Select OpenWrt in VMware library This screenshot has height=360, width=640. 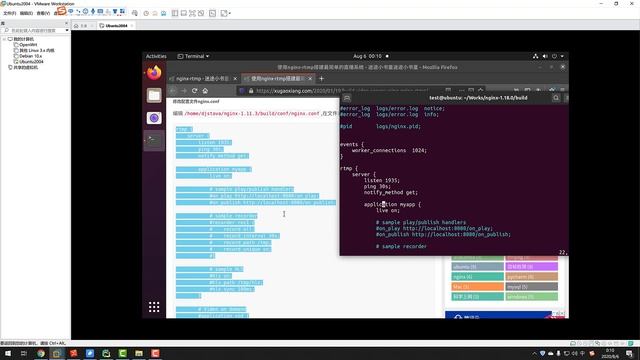[x=25, y=45]
